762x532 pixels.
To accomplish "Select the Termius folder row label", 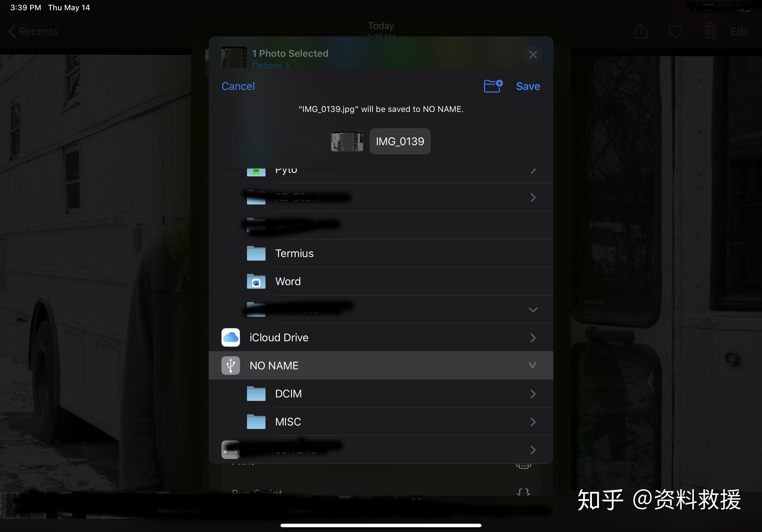I will coord(294,253).
